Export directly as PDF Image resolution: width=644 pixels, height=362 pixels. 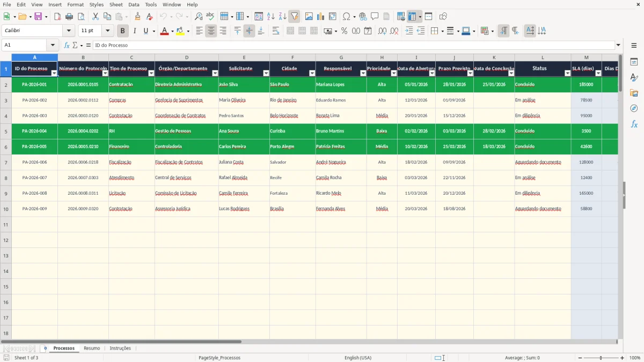pyautogui.click(x=57, y=17)
